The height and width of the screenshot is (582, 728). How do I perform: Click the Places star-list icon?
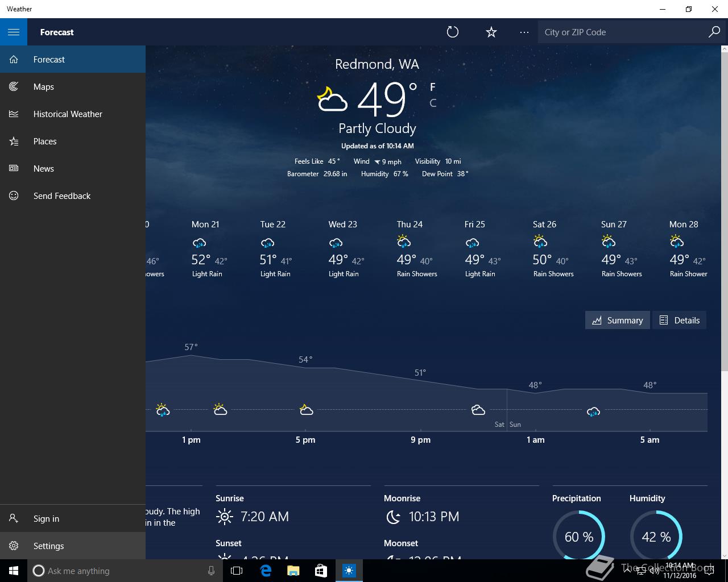[x=14, y=141]
